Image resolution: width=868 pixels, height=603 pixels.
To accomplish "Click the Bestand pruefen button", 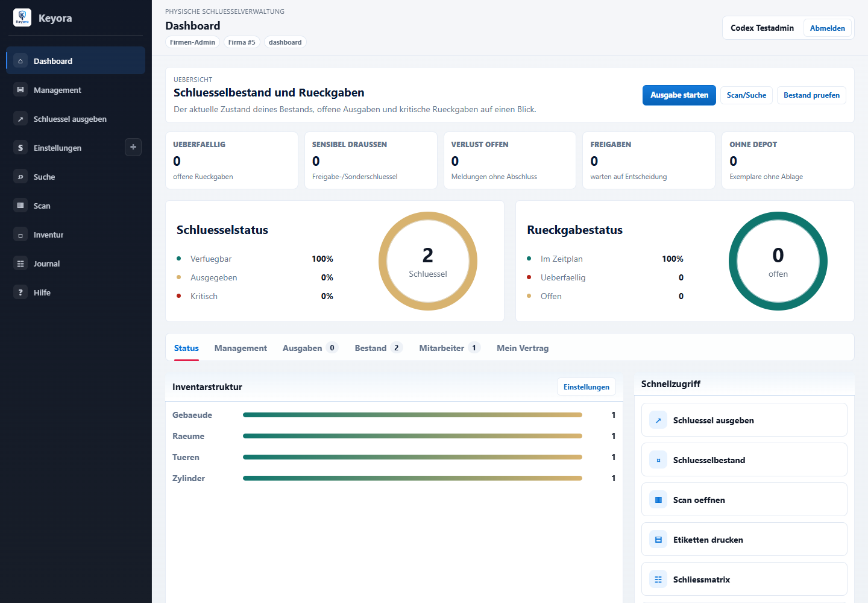I will pyautogui.click(x=811, y=95).
